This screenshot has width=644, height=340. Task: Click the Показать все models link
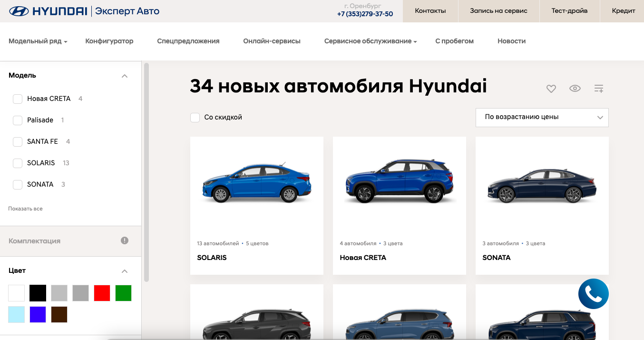pos(25,209)
